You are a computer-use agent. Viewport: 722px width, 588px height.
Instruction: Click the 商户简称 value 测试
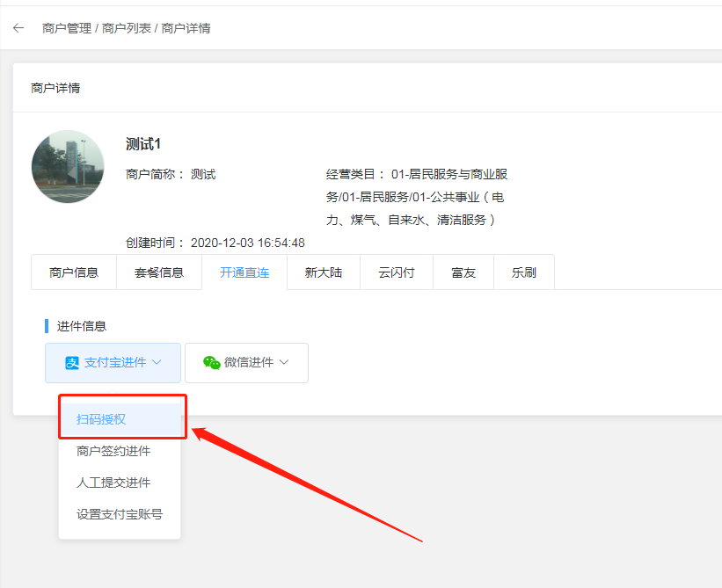(x=203, y=174)
